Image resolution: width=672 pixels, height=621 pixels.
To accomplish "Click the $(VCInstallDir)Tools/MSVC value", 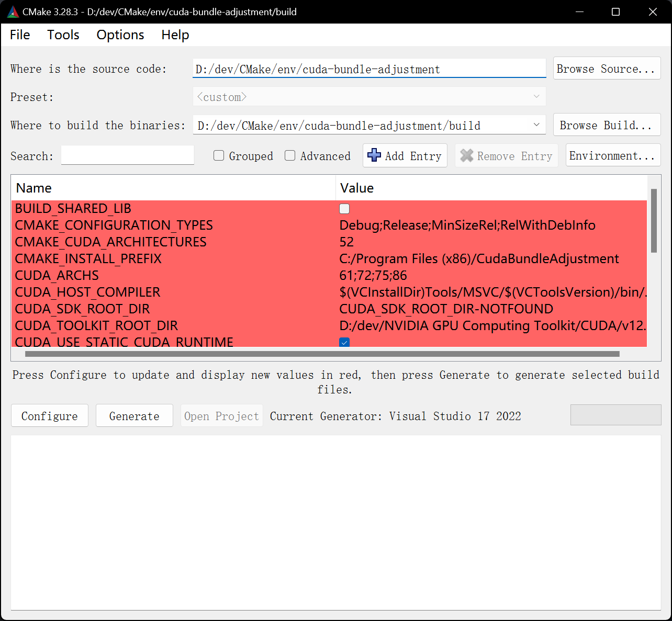I will pyautogui.click(x=493, y=292).
